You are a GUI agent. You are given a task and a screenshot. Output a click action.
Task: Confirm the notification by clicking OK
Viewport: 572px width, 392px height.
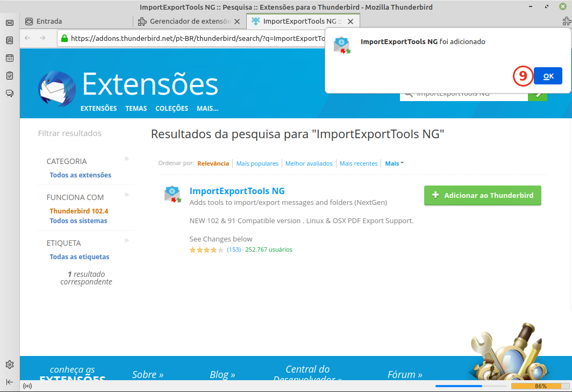coord(548,76)
